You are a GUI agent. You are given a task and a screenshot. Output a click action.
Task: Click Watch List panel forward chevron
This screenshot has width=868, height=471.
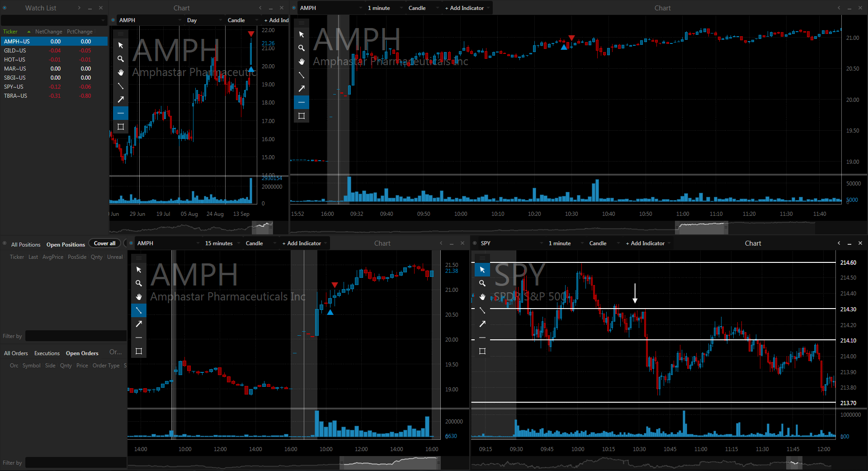pyautogui.click(x=79, y=8)
